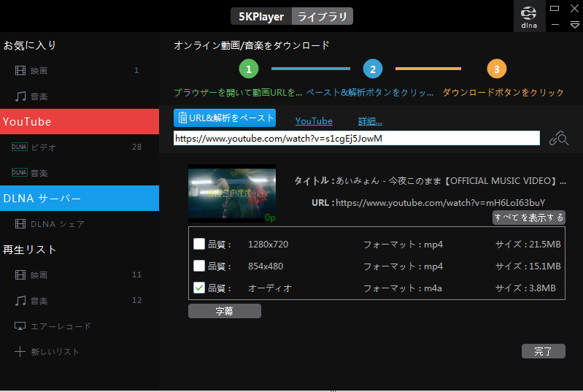Select the DLNA ビデオ item in the sidebar

click(43, 147)
